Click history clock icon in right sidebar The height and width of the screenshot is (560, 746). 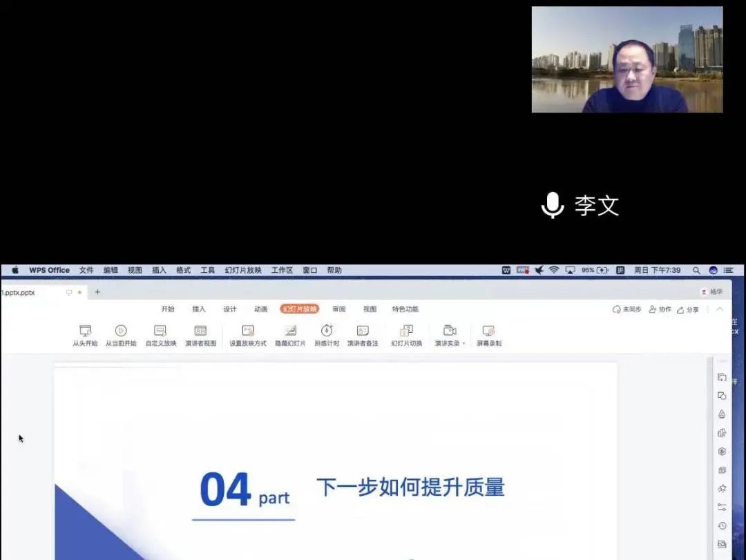tap(722, 525)
